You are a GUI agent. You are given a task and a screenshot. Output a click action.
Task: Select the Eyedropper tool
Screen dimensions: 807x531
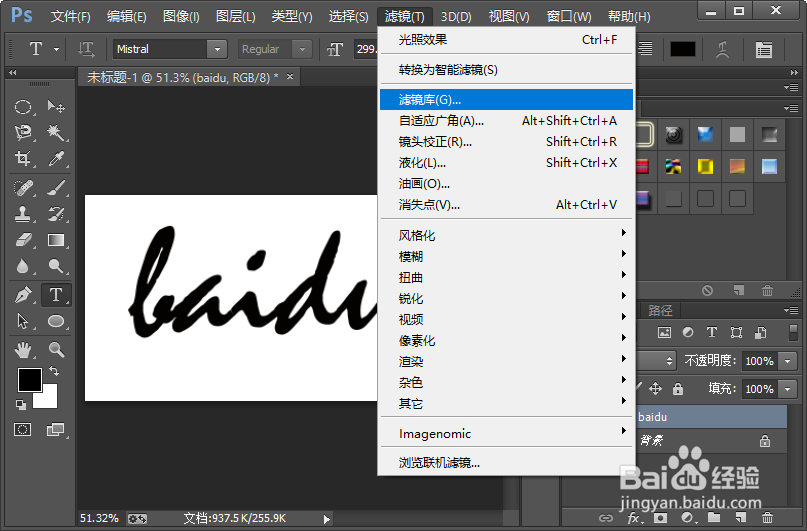coord(56,158)
